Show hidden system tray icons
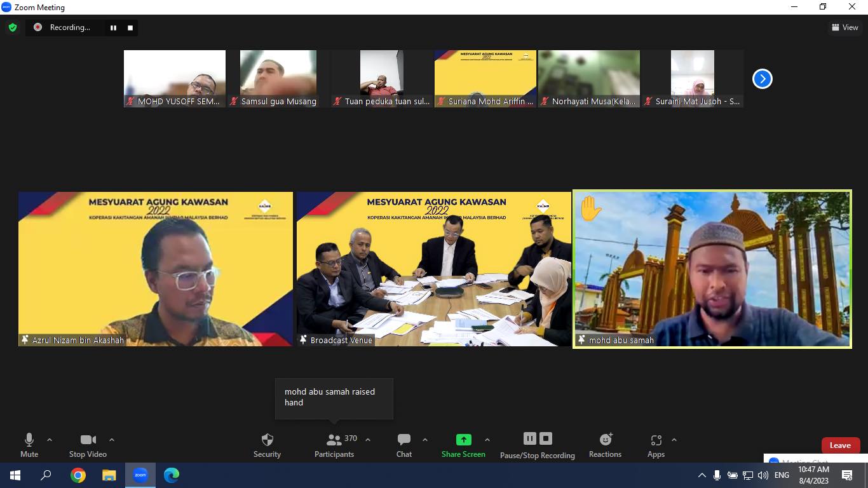The image size is (868, 488). [702, 475]
